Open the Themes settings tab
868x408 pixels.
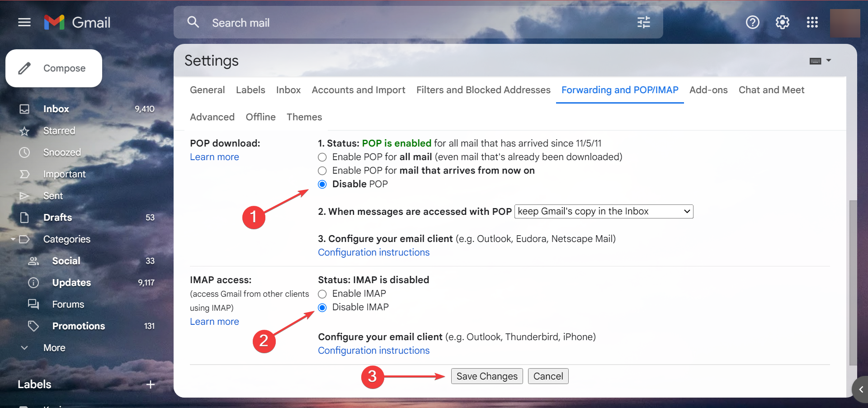pyautogui.click(x=304, y=117)
